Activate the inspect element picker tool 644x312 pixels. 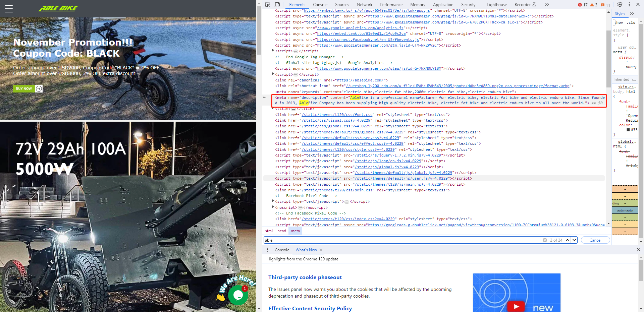(x=268, y=5)
